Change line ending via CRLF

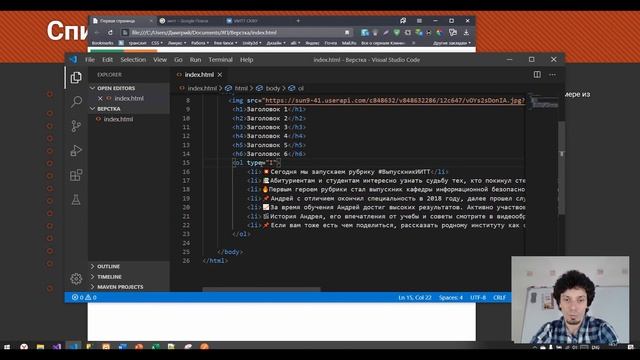coord(500,298)
